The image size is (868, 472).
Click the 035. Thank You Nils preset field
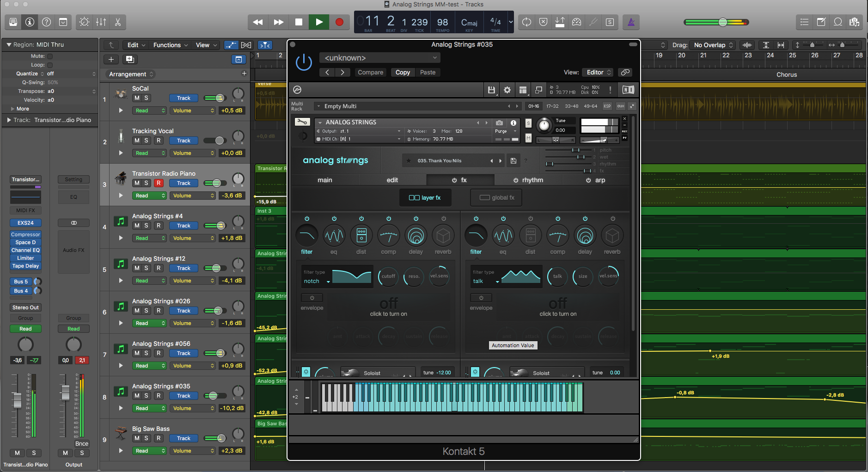click(453, 161)
